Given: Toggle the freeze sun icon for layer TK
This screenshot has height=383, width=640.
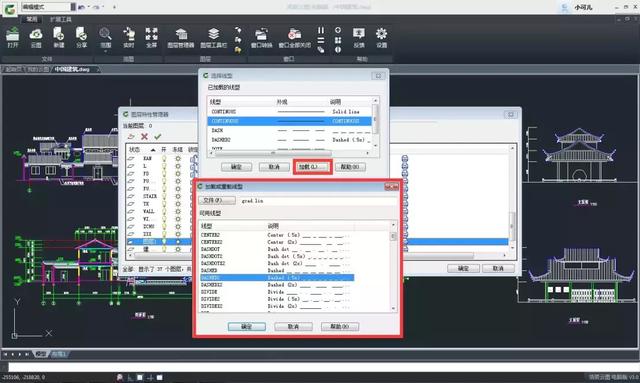Looking at the screenshot, I should tap(178, 204).
